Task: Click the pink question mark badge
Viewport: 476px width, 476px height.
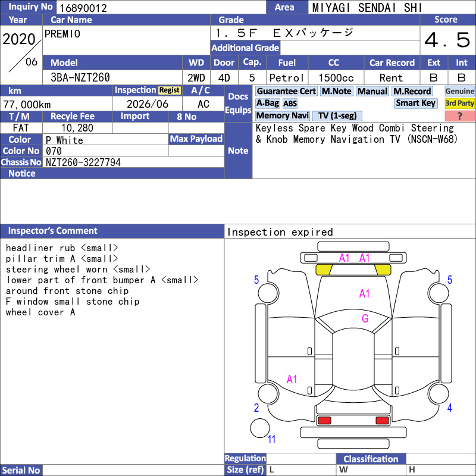Action: point(459,116)
